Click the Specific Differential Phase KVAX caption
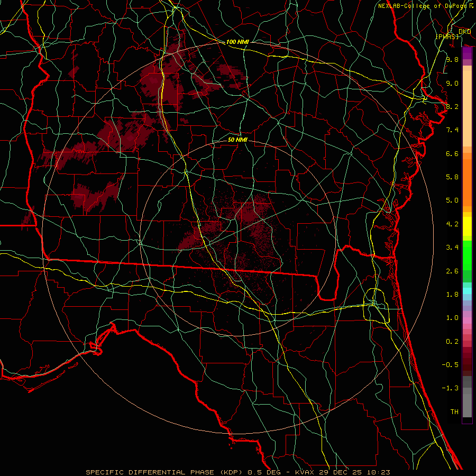 (238, 472)
